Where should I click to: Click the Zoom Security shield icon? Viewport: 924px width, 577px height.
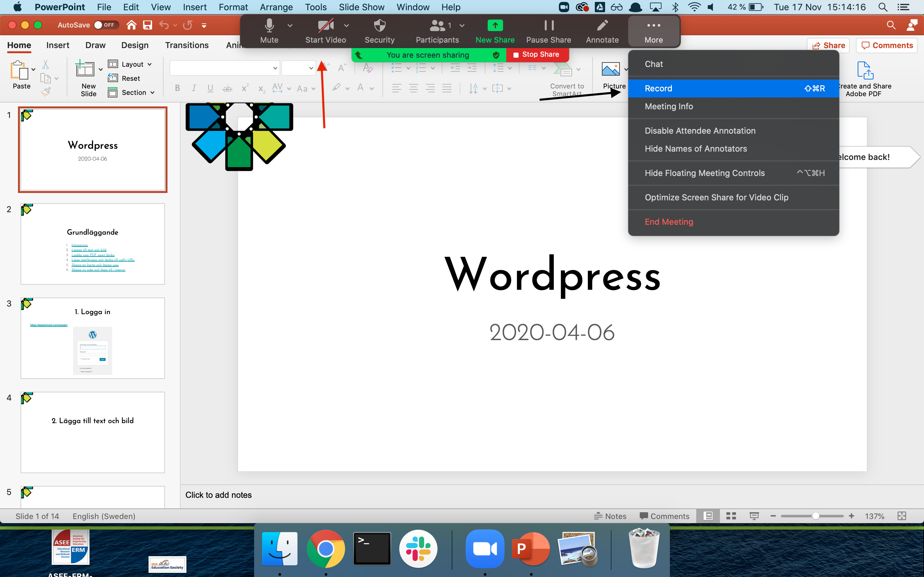pos(379,26)
